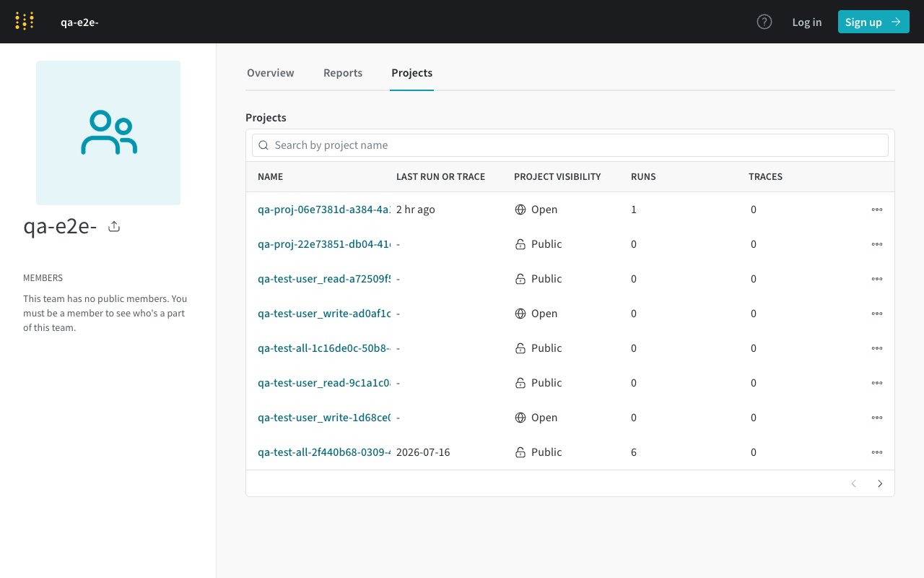Click the globe icon in the qa-test-user_write-1d68ce row
Viewport: 924px width, 578px height.
(520, 418)
